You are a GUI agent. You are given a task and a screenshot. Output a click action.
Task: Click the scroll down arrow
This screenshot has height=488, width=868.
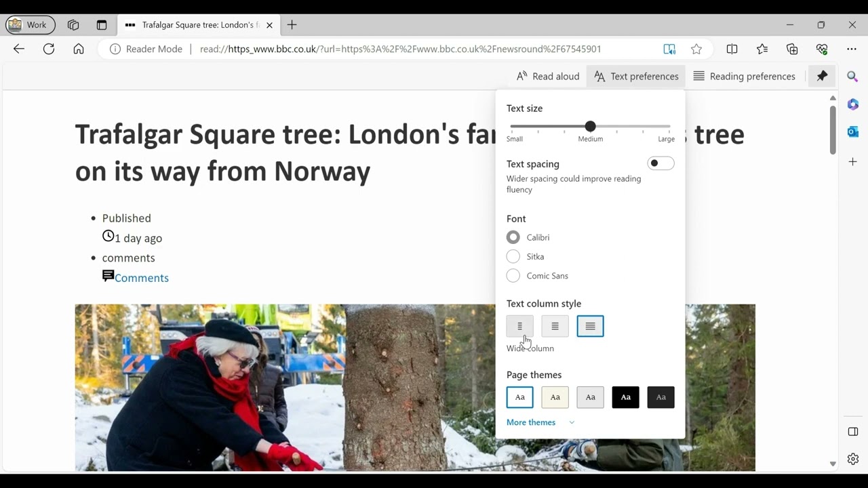(833, 464)
